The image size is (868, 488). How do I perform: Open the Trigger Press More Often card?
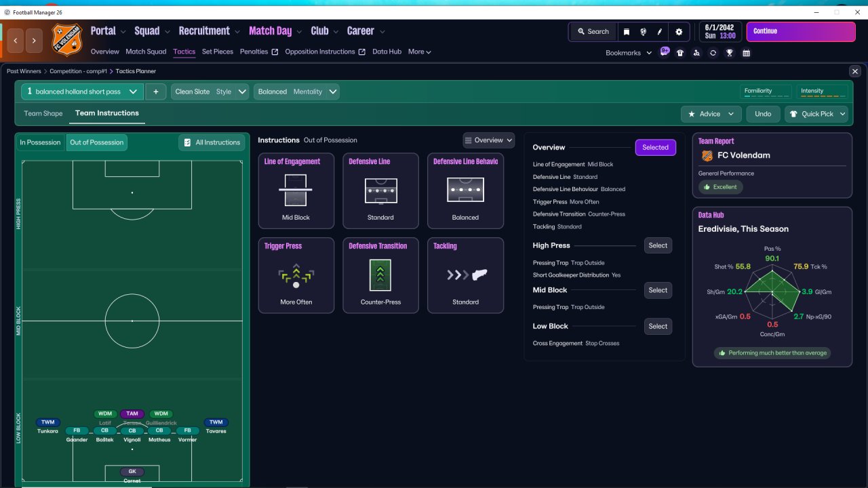[x=296, y=275]
